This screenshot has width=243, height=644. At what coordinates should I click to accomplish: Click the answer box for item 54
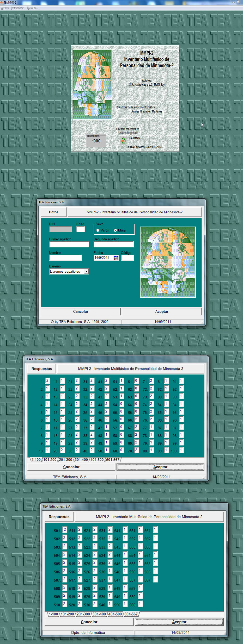(x=121, y=404)
